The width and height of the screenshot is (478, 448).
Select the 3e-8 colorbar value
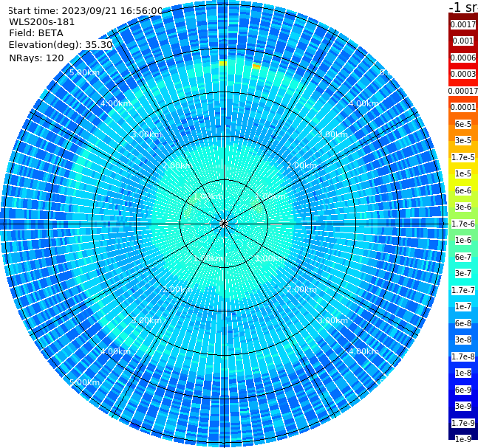pos(463,340)
